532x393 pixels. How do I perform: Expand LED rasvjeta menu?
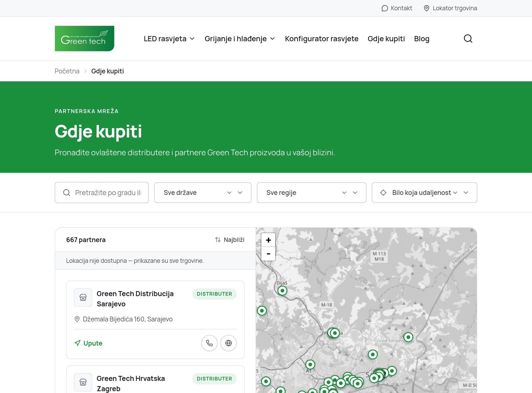(x=169, y=38)
